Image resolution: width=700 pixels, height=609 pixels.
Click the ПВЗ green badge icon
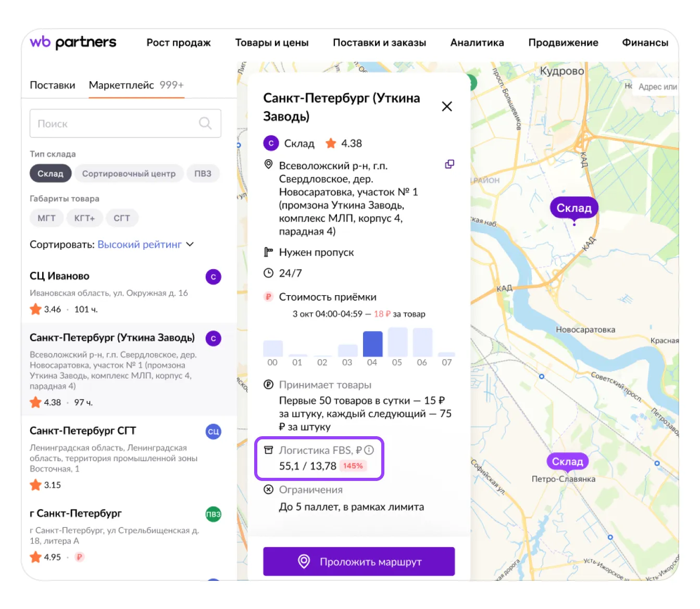click(x=213, y=514)
